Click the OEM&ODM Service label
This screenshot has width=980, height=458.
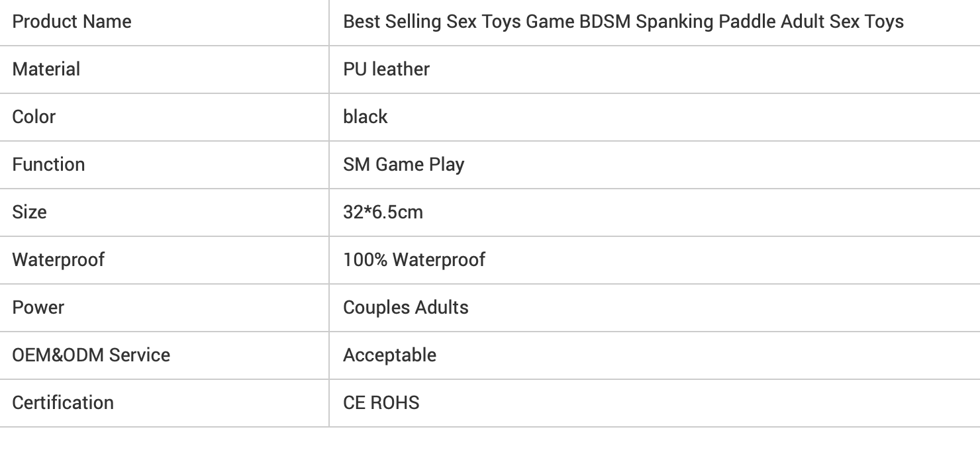click(x=91, y=355)
